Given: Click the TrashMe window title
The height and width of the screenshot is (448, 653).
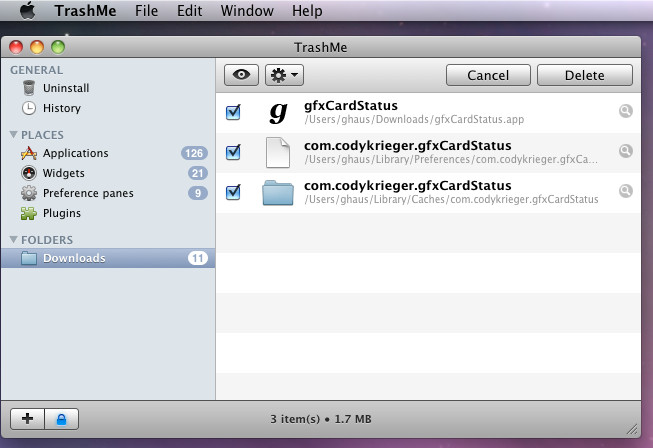Looking at the screenshot, I should tap(321, 47).
